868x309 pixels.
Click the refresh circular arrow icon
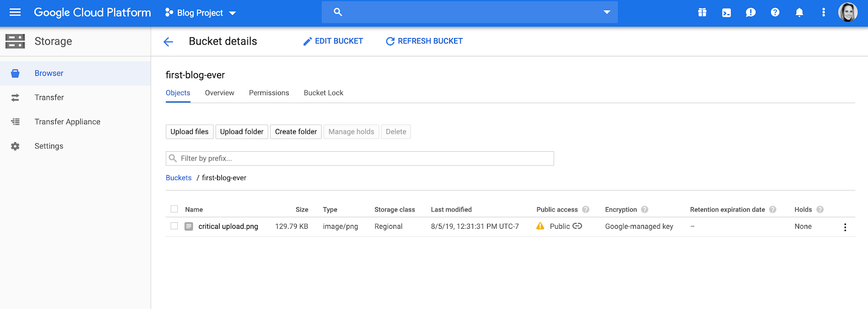[390, 41]
